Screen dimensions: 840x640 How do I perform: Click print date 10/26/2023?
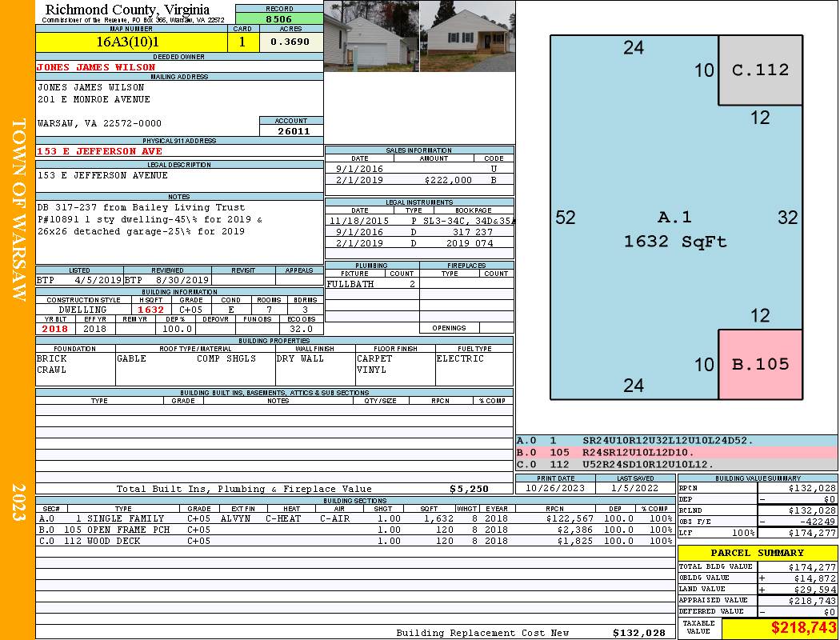pos(555,488)
